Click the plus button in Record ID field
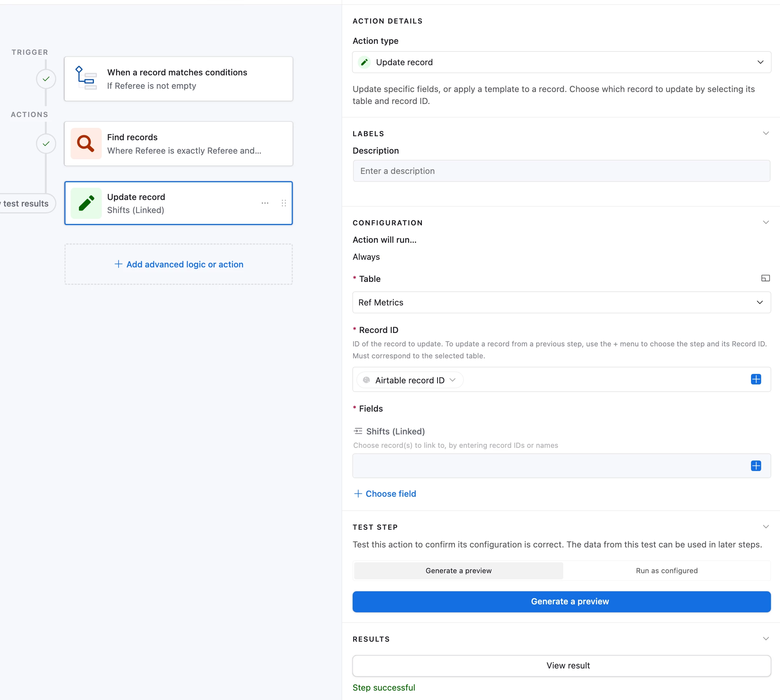780x700 pixels. pos(755,380)
